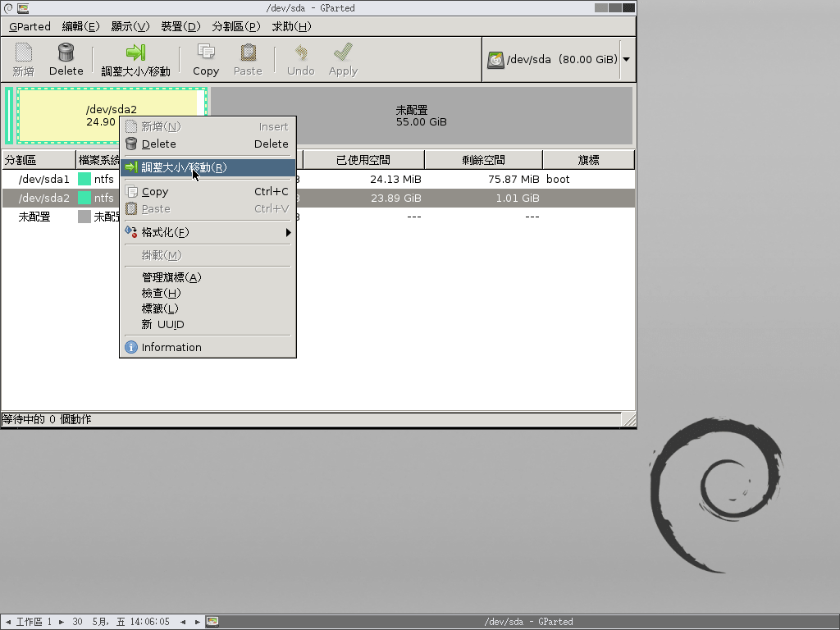Open the GParted menu in menu bar
The height and width of the screenshot is (630, 840).
pos(30,26)
